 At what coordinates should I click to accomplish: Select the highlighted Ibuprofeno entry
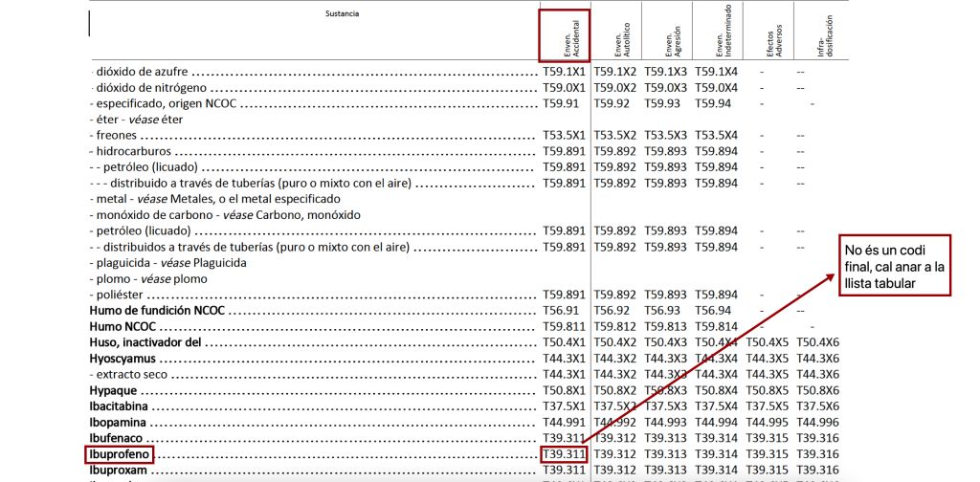click(x=120, y=454)
